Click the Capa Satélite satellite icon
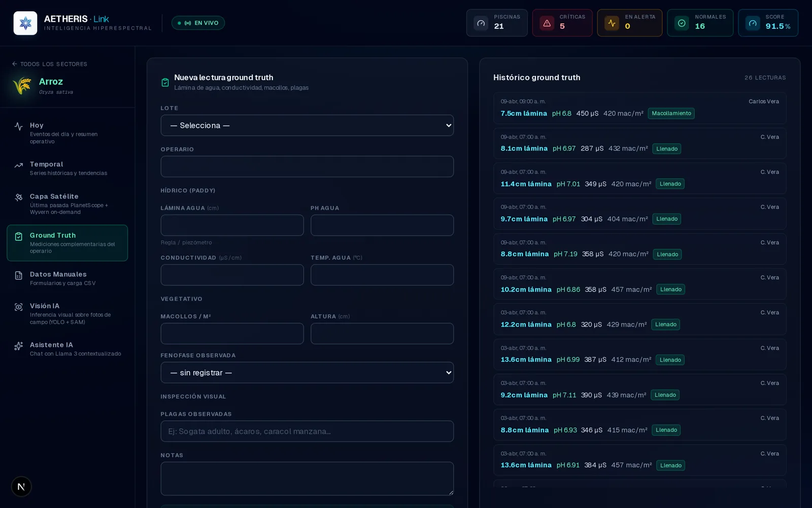 (x=19, y=197)
